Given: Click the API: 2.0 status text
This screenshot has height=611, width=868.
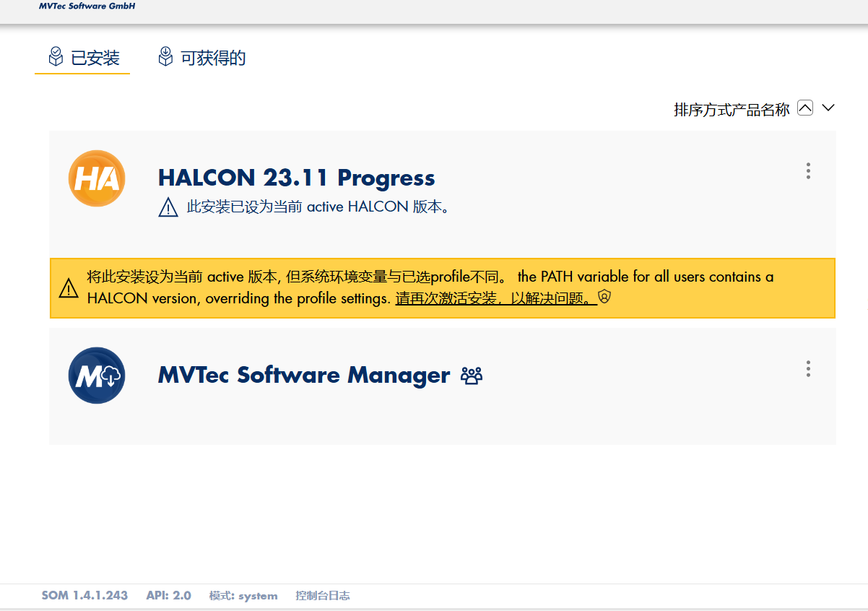Looking at the screenshot, I should click(168, 596).
